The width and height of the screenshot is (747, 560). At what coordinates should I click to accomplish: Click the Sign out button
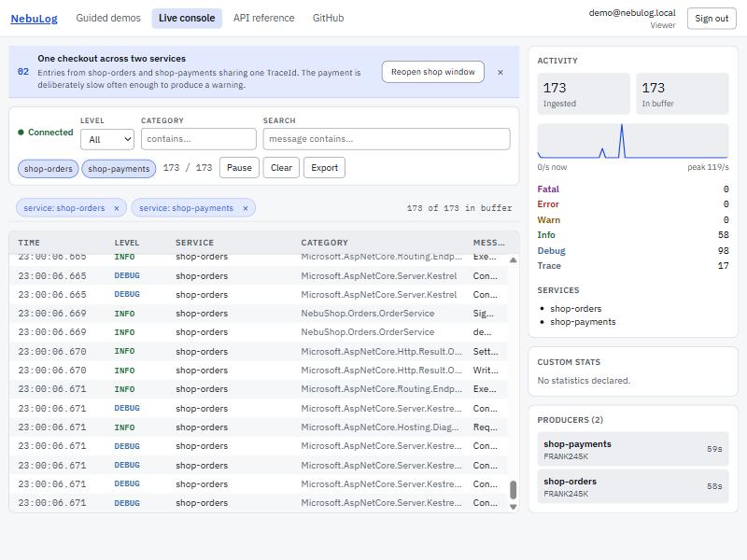[712, 19]
